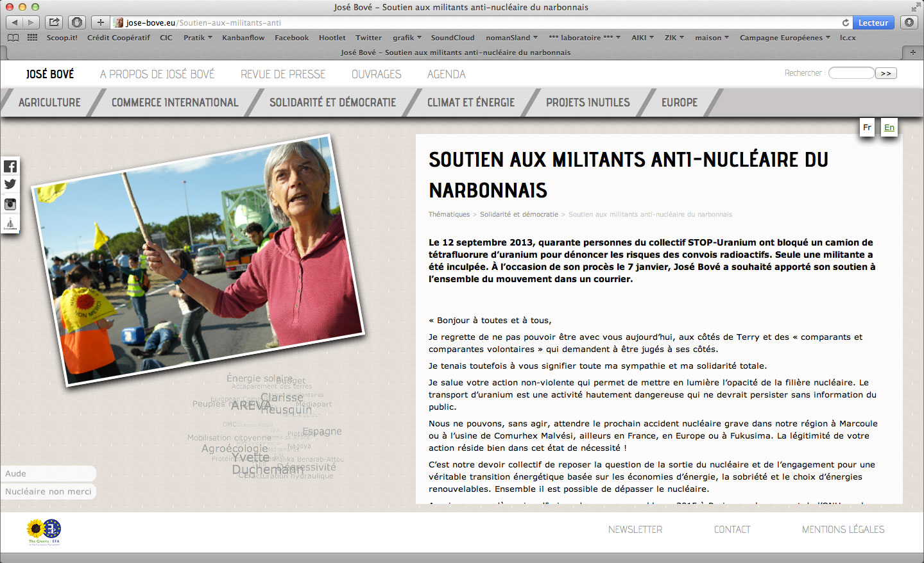The width and height of the screenshot is (924, 563).
Task: Reload the page using the refresh icon
Action: pos(846,22)
